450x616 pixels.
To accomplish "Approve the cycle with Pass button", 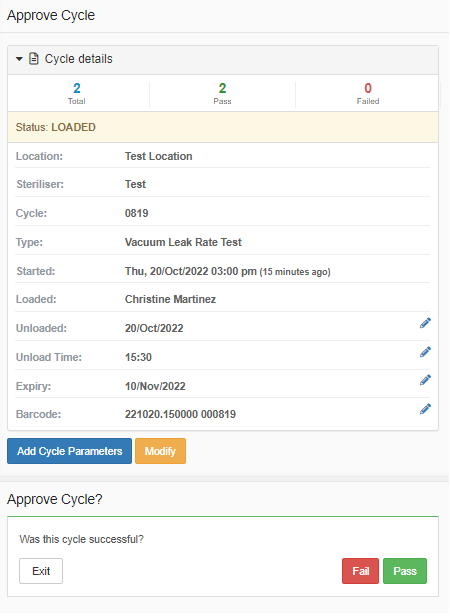I will (406, 572).
